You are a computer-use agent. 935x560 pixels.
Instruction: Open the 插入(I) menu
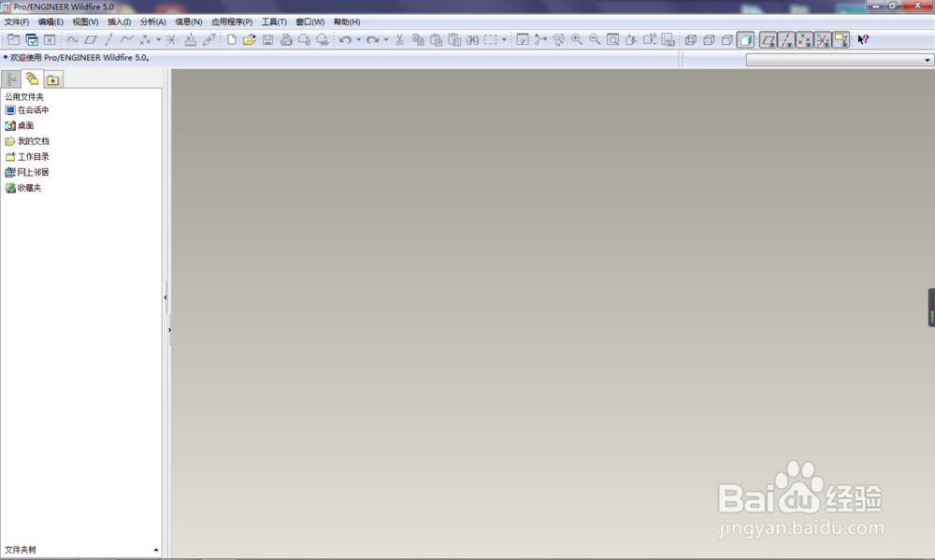120,22
